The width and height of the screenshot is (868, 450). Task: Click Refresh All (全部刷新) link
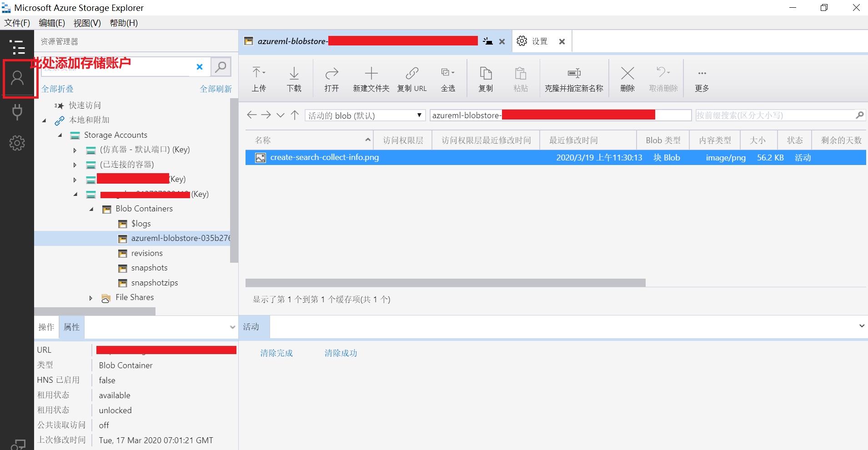pos(216,89)
